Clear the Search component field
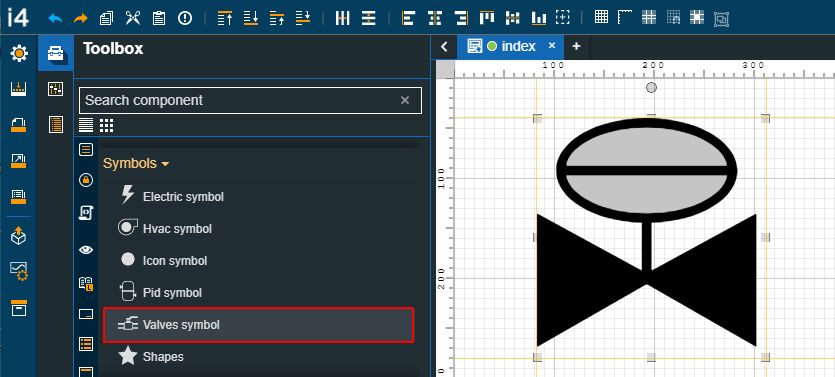 [x=405, y=100]
